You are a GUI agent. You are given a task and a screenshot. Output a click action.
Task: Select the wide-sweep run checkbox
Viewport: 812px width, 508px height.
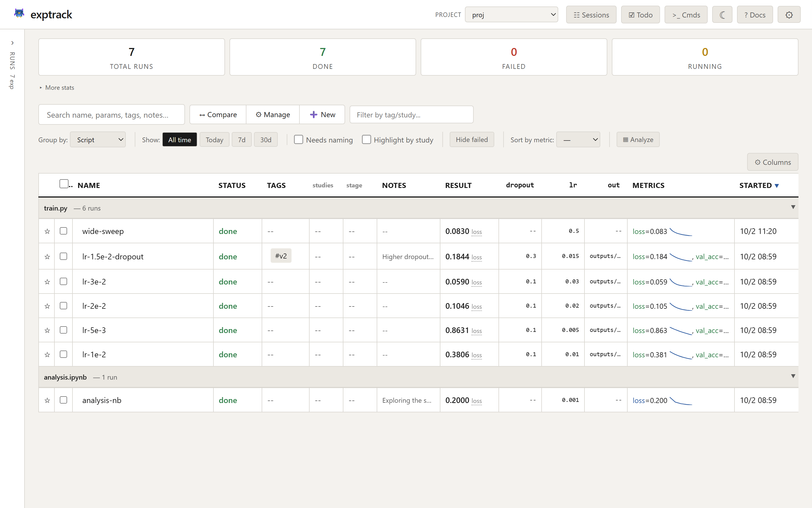point(63,231)
